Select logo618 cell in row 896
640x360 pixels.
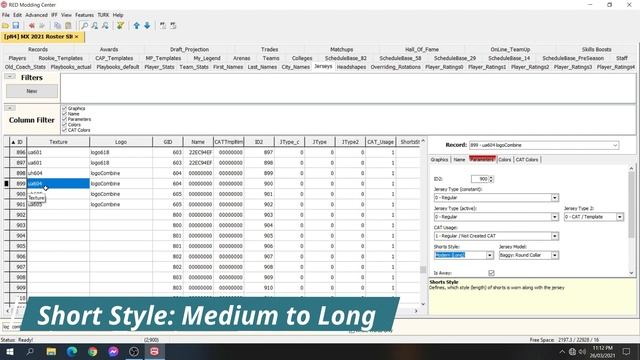(121, 152)
